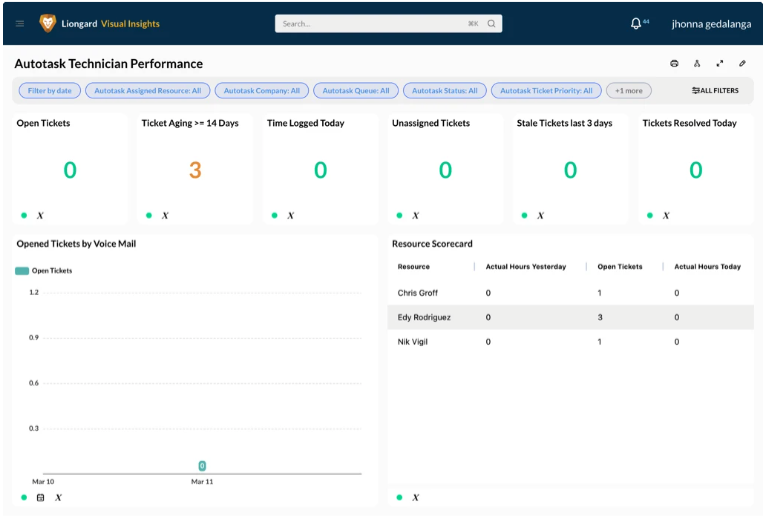Open the Filter by date filter
Image resolution: width=765 pixels, height=530 pixels.
(49, 90)
